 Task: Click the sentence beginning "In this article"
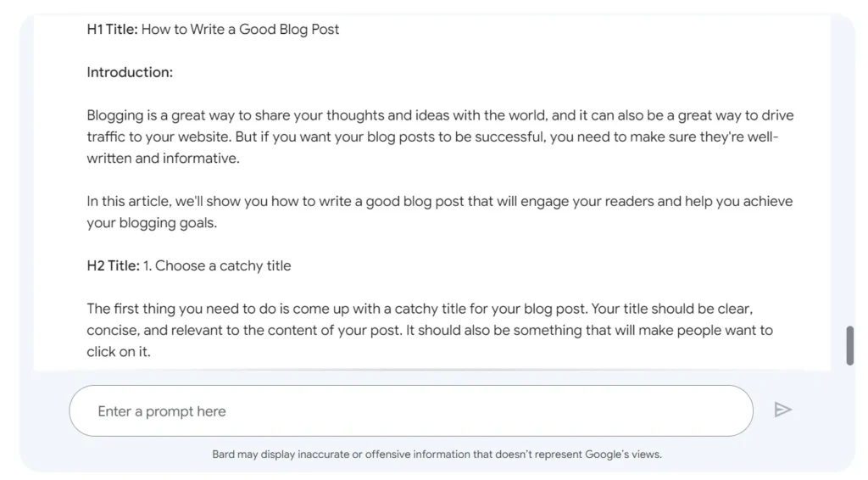coord(254,202)
